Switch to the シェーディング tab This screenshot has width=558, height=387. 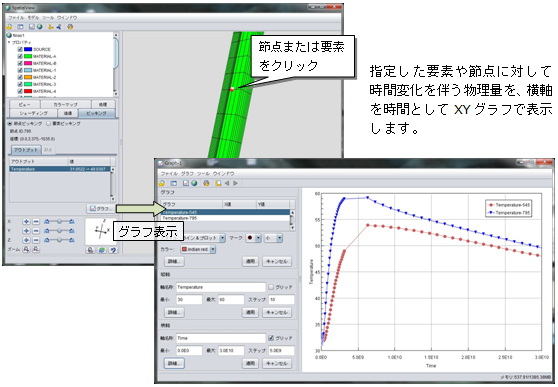[x=33, y=113]
